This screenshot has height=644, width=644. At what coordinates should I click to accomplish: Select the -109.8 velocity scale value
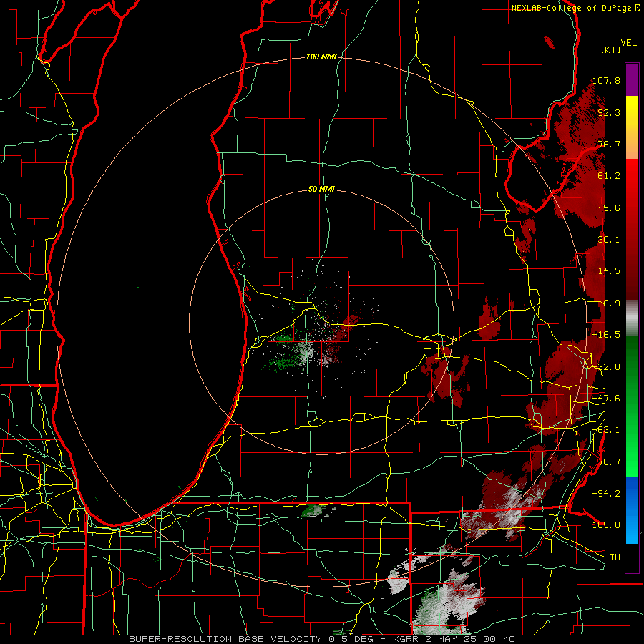pyautogui.click(x=604, y=525)
